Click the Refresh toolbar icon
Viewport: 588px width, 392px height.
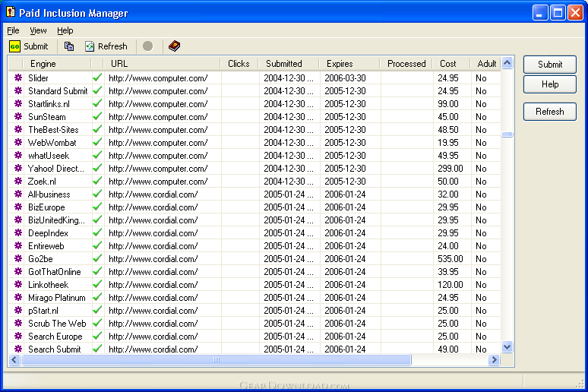pyautogui.click(x=90, y=46)
